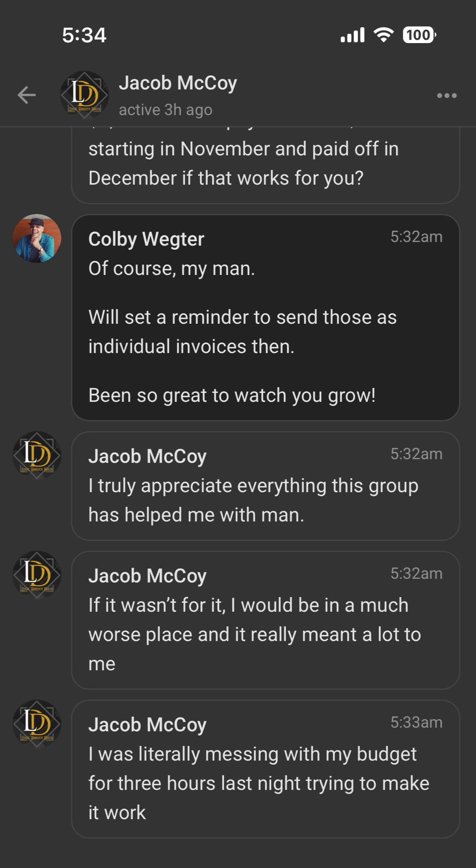Open Colby Wegter's profile photo
Image resolution: width=476 pixels, height=868 pixels.
37,238
